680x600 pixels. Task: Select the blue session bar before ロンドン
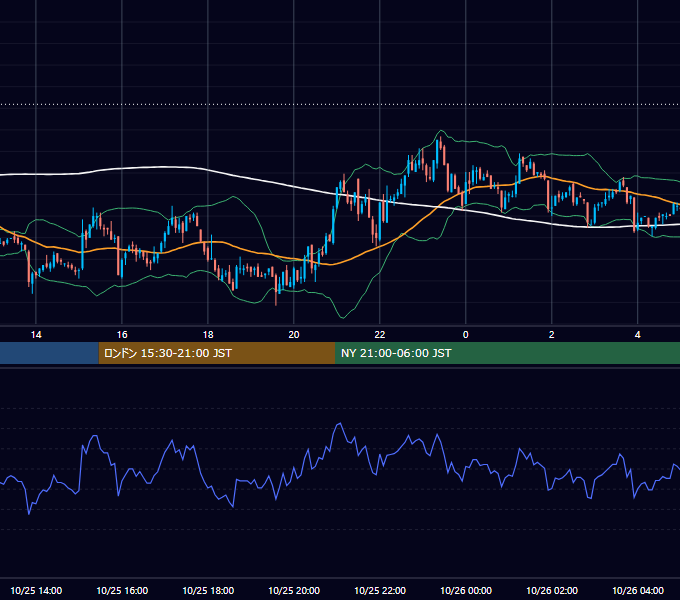[49, 353]
